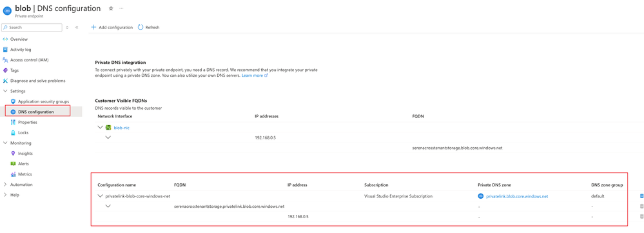Screen dimensions: 644x233
Task: Click the blob DNS resource icon in header
Action: click(x=7, y=10)
